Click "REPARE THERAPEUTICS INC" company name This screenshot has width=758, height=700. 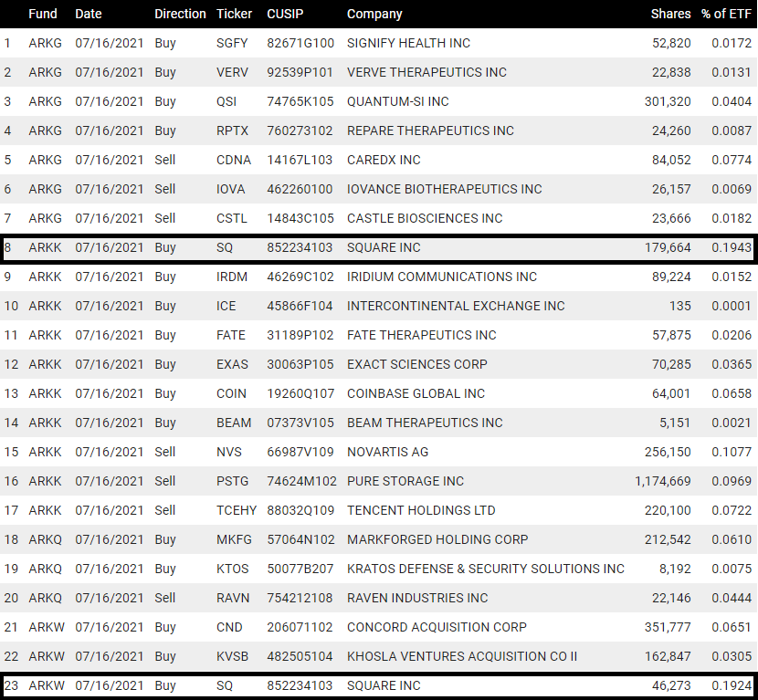(x=430, y=131)
